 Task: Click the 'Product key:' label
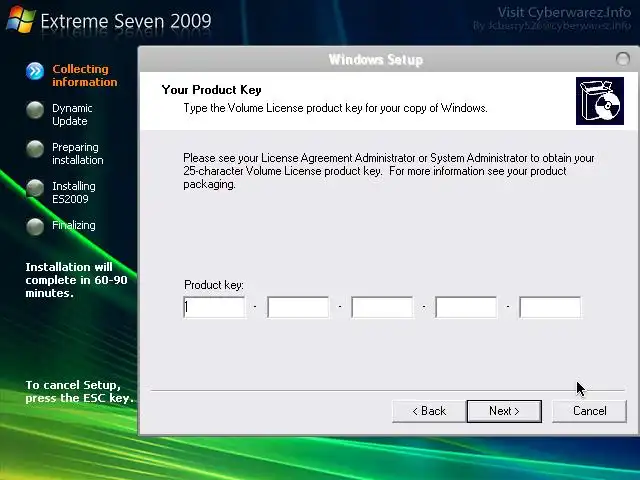click(x=214, y=284)
